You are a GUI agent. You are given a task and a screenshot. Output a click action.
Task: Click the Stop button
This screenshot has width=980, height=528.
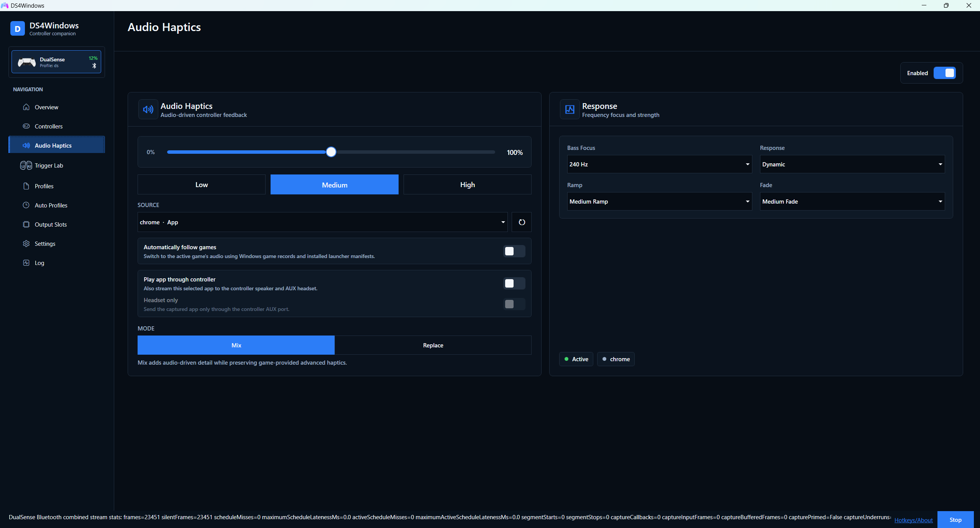point(955,520)
